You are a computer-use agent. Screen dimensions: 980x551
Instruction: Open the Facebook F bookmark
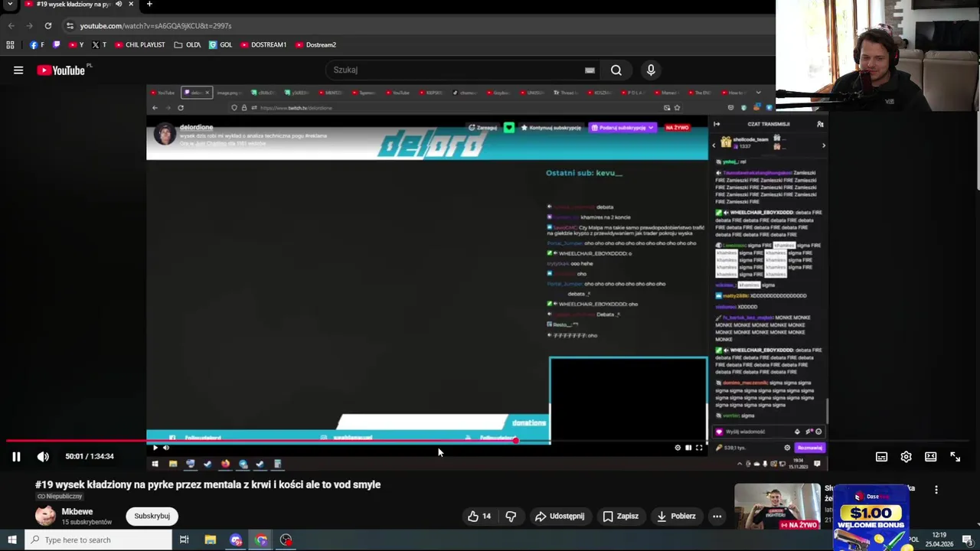[x=37, y=44]
